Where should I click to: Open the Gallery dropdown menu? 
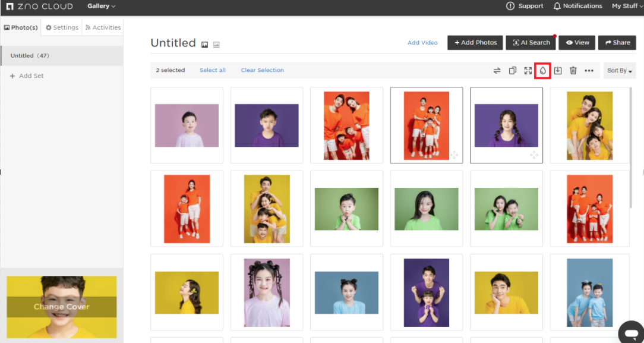101,6
